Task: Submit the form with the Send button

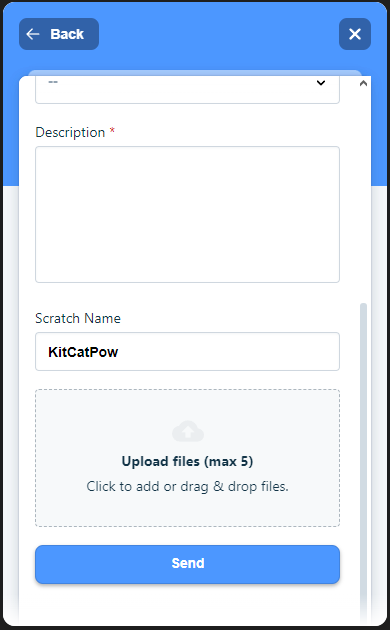Action: click(x=187, y=564)
